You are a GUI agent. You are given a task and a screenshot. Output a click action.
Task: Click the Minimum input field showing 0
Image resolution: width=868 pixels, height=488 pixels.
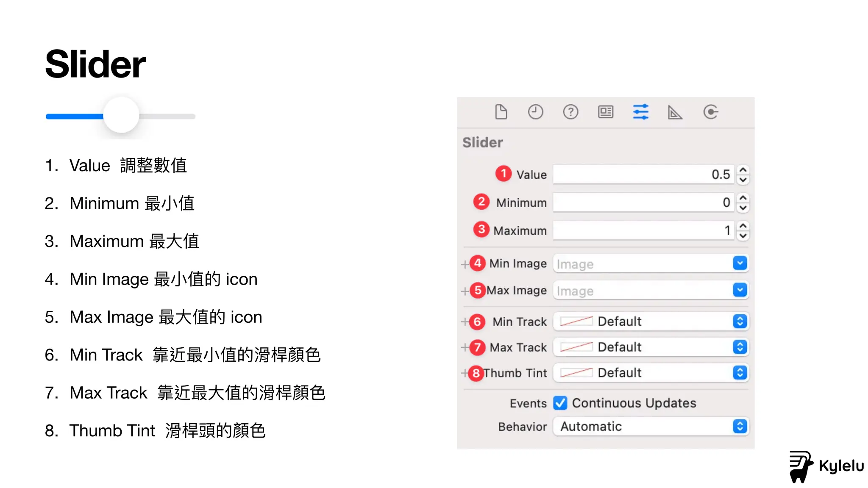pyautogui.click(x=643, y=202)
